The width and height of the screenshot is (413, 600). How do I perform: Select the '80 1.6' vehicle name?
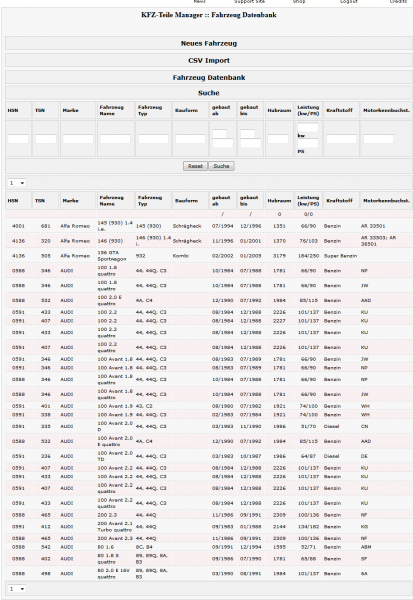tap(105, 547)
